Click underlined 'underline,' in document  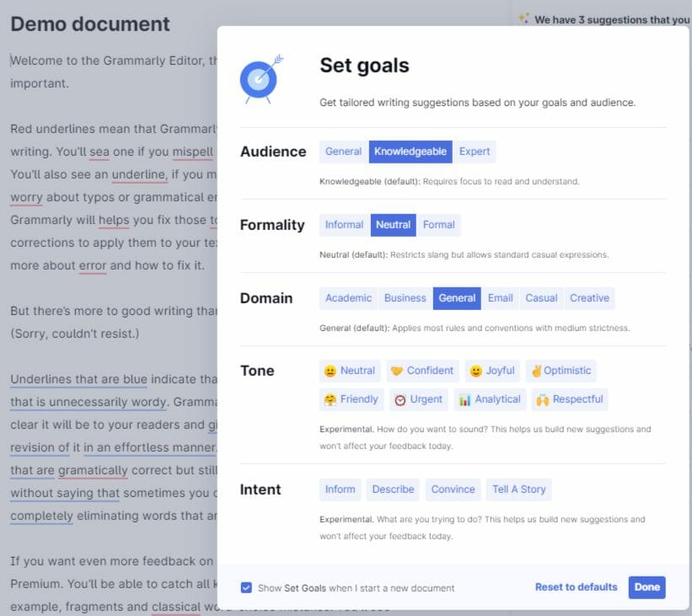tap(139, 174)
